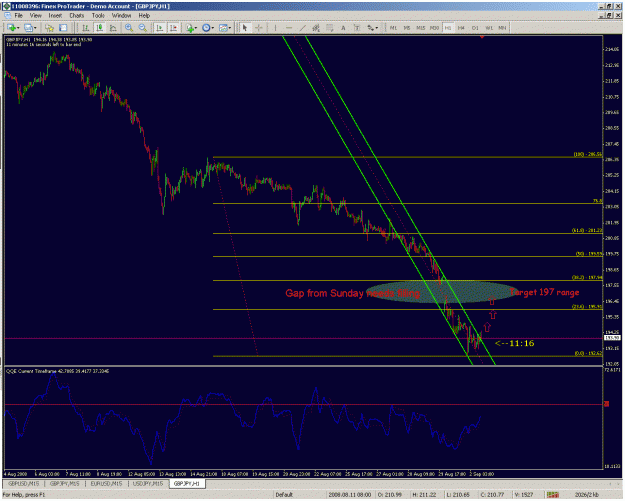Draw a vertical line tool
The image size is (625, 501).
coord(275,28)
